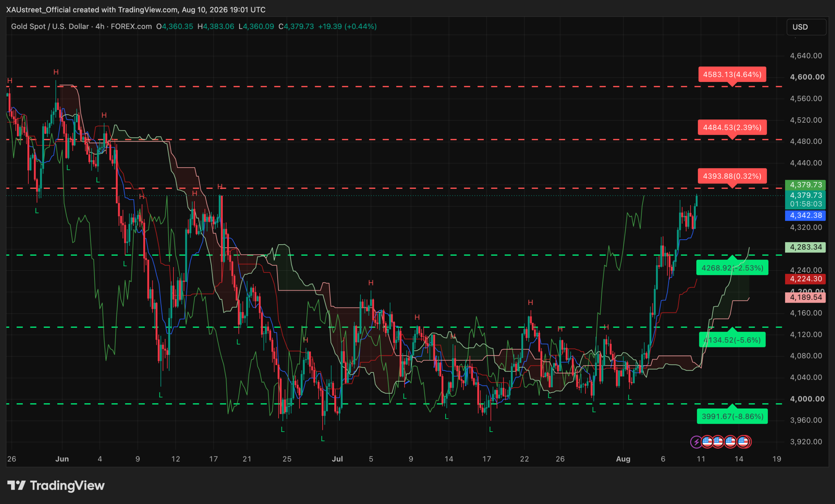
Task: Select the 4583.13(4.64%) resistance label
Action: pyautogui.click(x=732, y=75)
